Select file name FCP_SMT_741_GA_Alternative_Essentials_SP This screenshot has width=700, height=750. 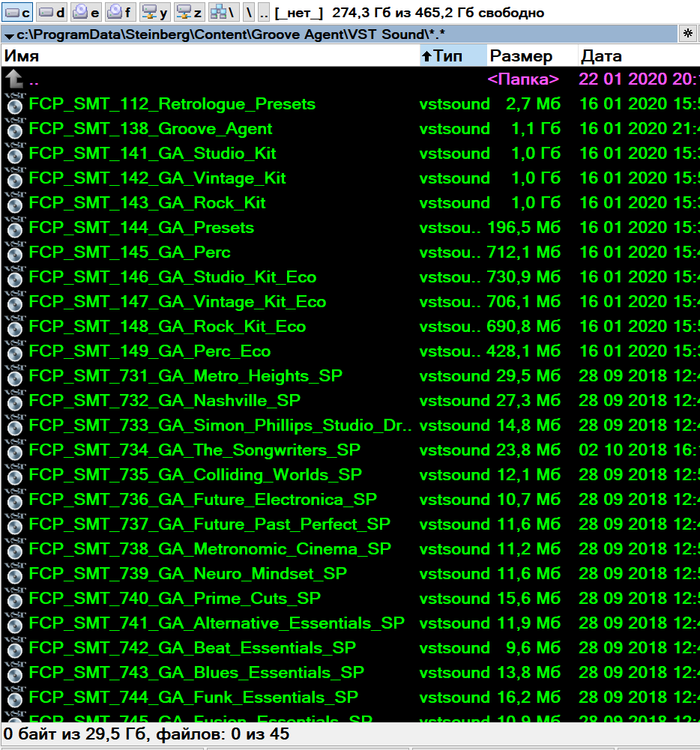(217, 623)
